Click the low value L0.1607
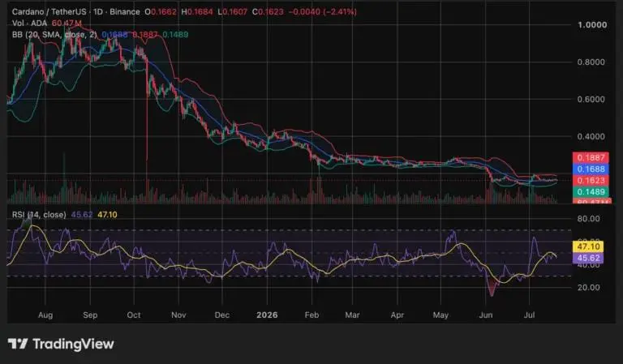 (x=233, y=12)
